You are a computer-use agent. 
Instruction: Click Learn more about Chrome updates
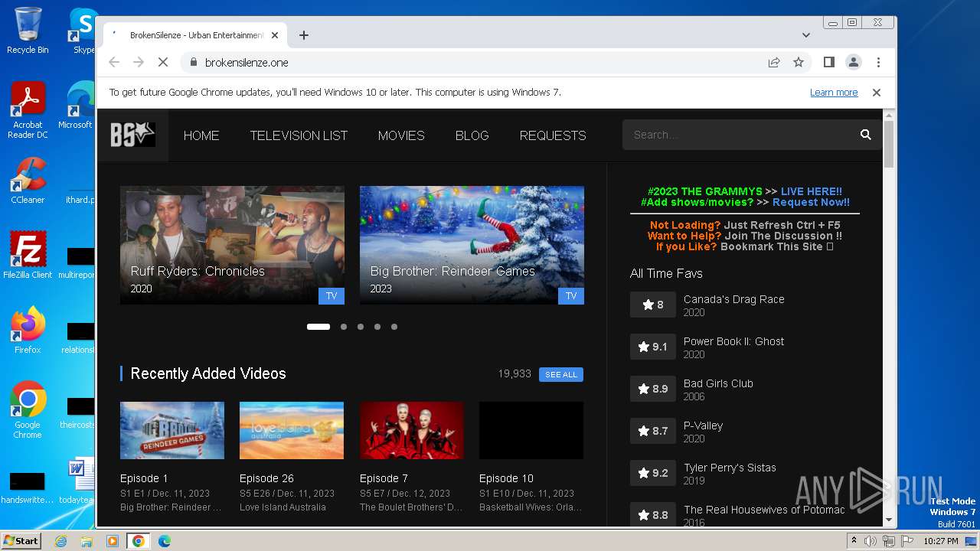[834, 93]
